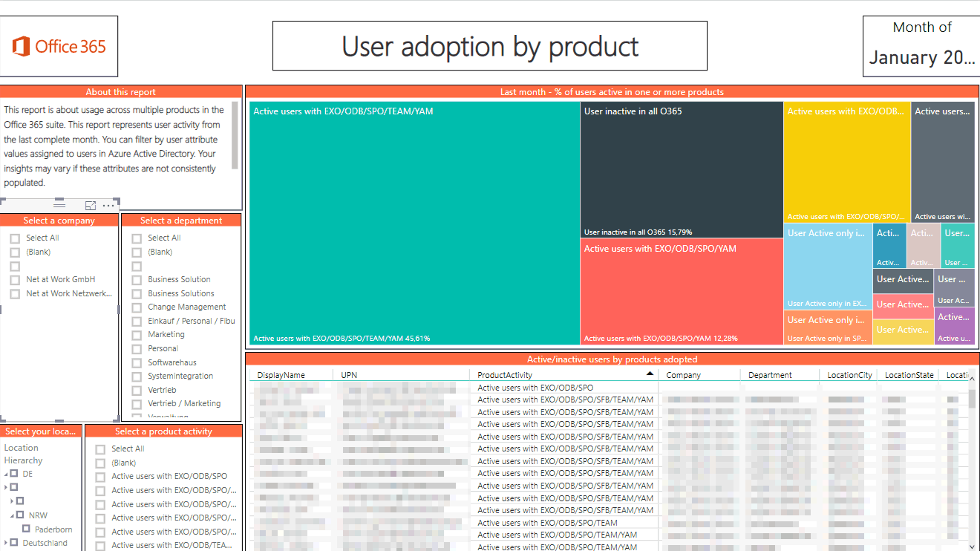The image size is (980, 551).
Task: Tick the Net at Work GmbH checkbox
Action: coord(14,280)
